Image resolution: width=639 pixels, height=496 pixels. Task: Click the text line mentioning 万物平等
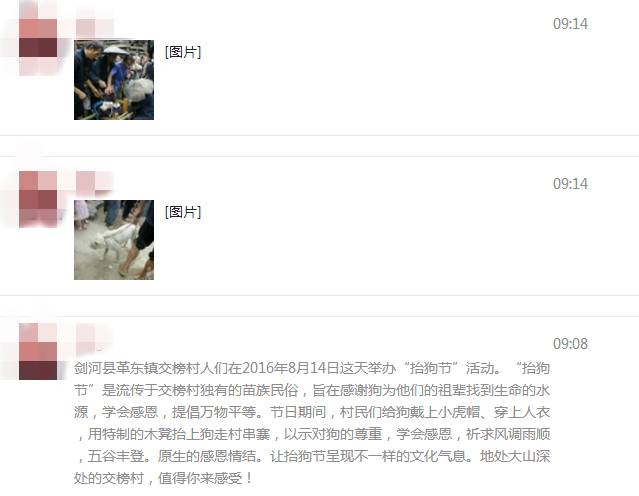point(312,412)
